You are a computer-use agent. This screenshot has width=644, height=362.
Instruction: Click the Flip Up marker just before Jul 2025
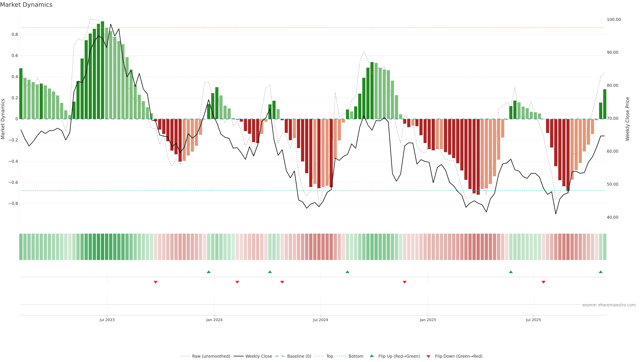click(511, 272)
